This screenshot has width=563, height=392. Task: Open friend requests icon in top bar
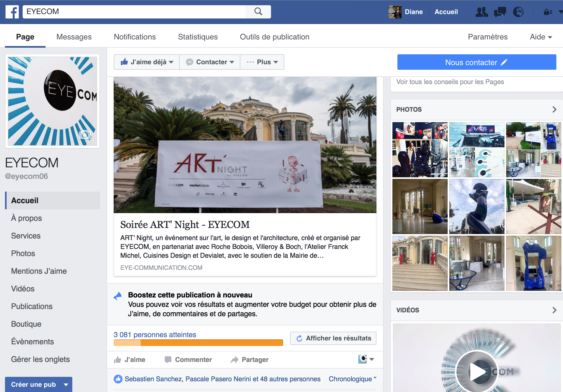482,12
